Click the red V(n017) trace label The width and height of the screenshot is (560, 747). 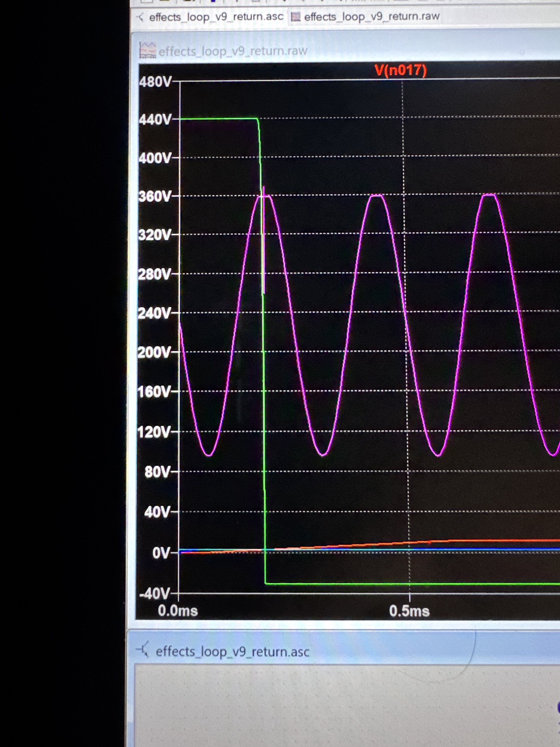[400, 70]
